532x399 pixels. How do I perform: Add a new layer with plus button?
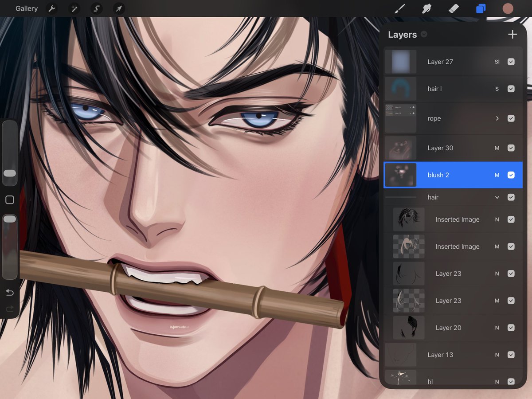tap(512, 34)
